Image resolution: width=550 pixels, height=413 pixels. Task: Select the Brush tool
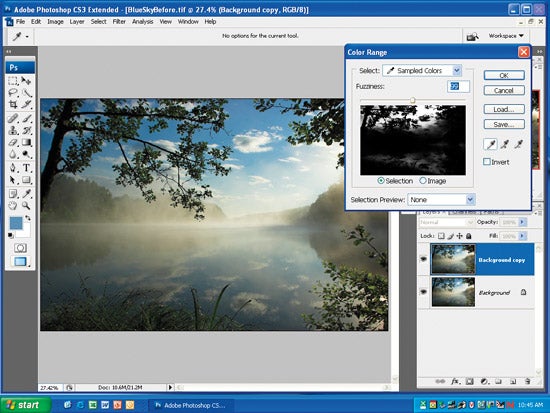pos(26,118)
